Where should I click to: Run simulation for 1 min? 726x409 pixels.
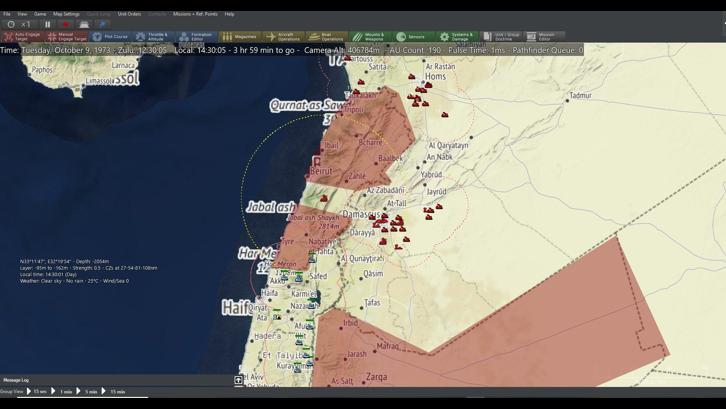tap(62, 392)
